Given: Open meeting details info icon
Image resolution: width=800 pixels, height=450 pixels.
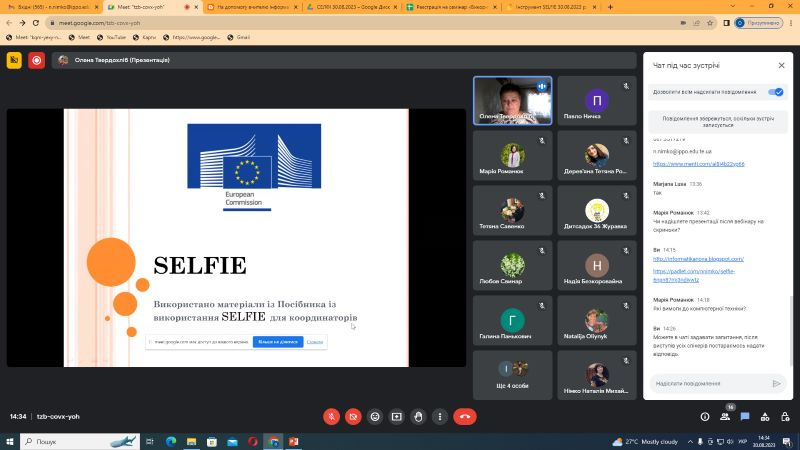Looking at the screenshot, I should coord(705,417).
